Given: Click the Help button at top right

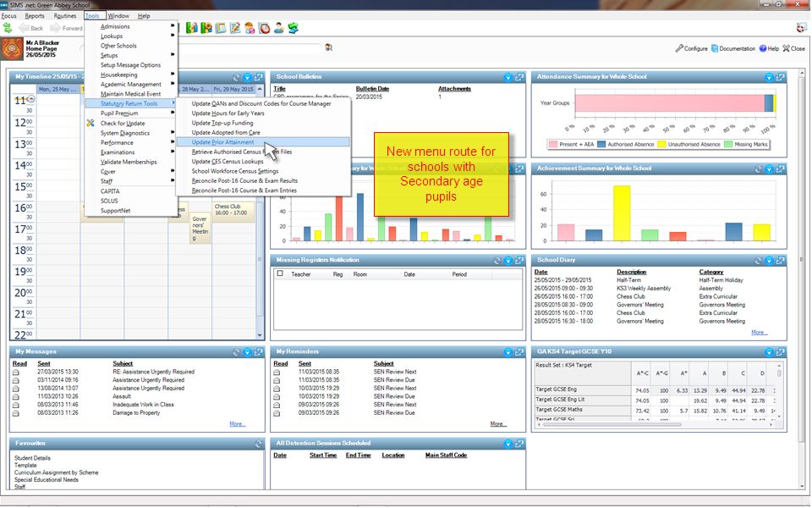Looking at the screenshot, I should (x=769, y=48).
